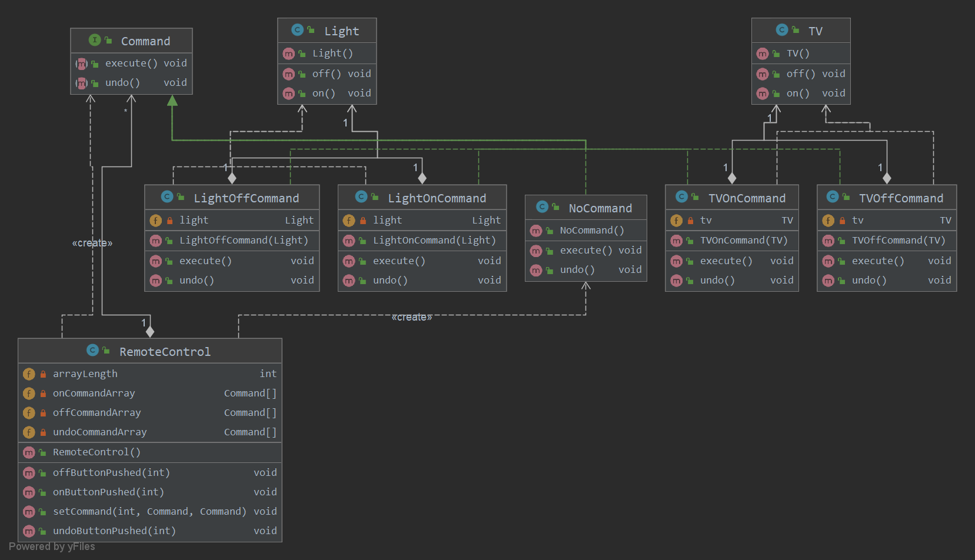
Task: Click the undoCommandArray field row
Action: (x=150, y=432)
